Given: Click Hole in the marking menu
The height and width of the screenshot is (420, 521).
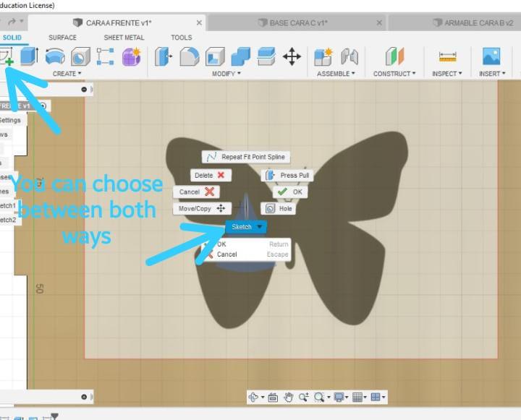Looking at the screenshot, I should coord(279,208).
